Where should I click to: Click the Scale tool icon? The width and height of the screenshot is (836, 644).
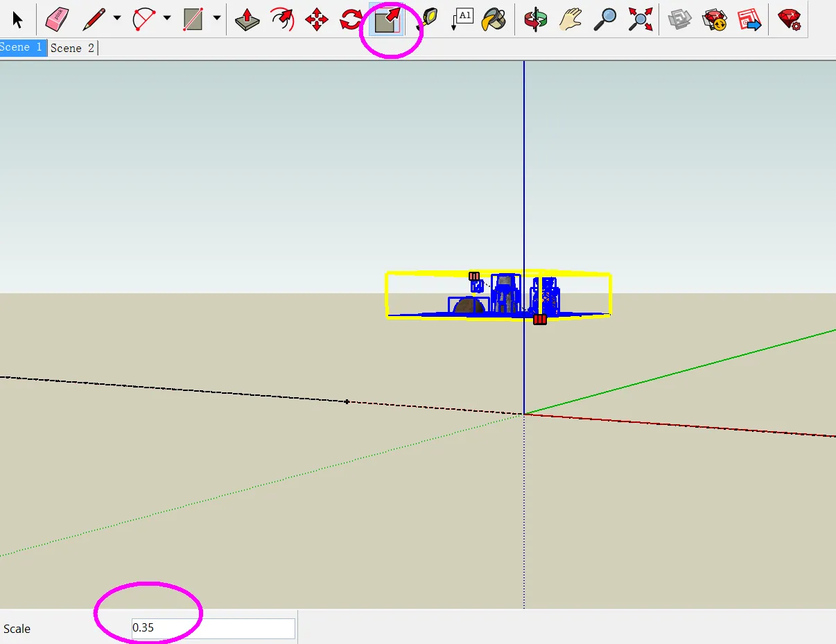(x=387, y=19)
